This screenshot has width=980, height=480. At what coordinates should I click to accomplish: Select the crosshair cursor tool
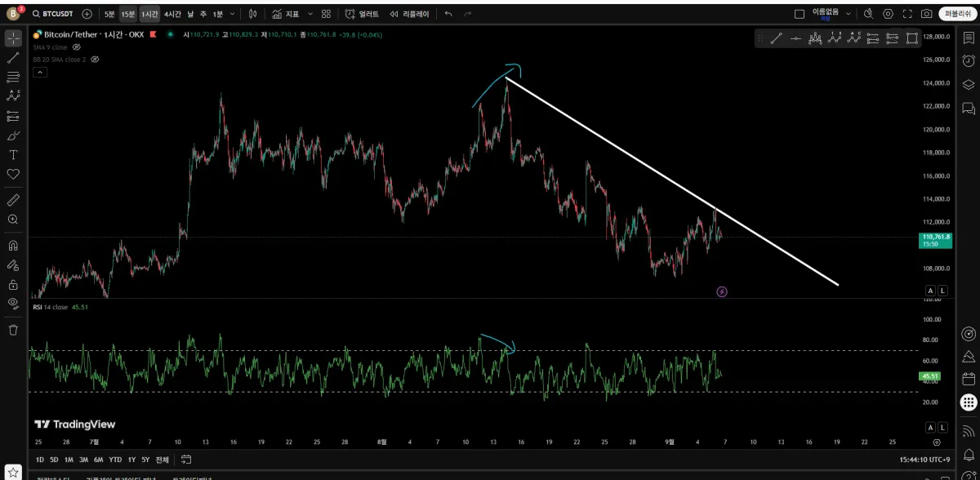(13, 38)
